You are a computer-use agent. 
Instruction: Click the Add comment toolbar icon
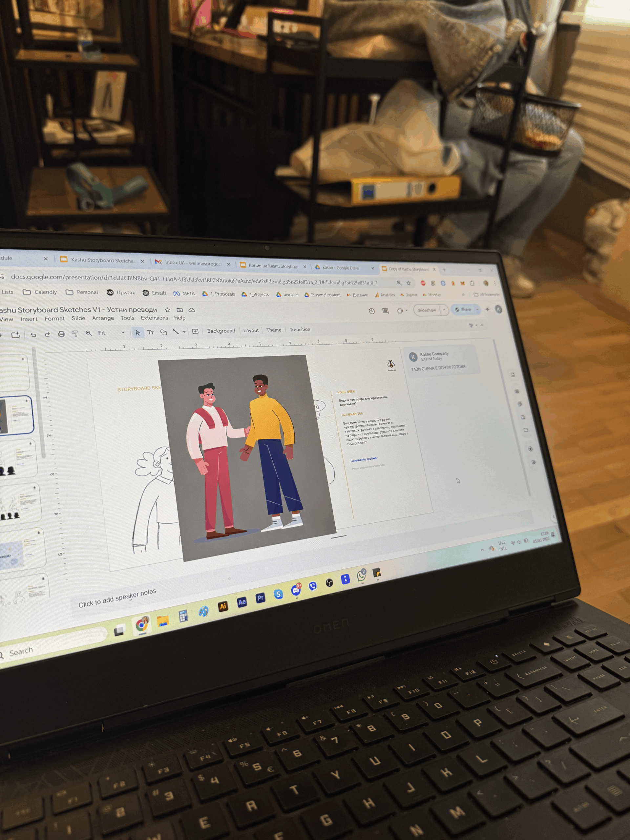point(195,331)
